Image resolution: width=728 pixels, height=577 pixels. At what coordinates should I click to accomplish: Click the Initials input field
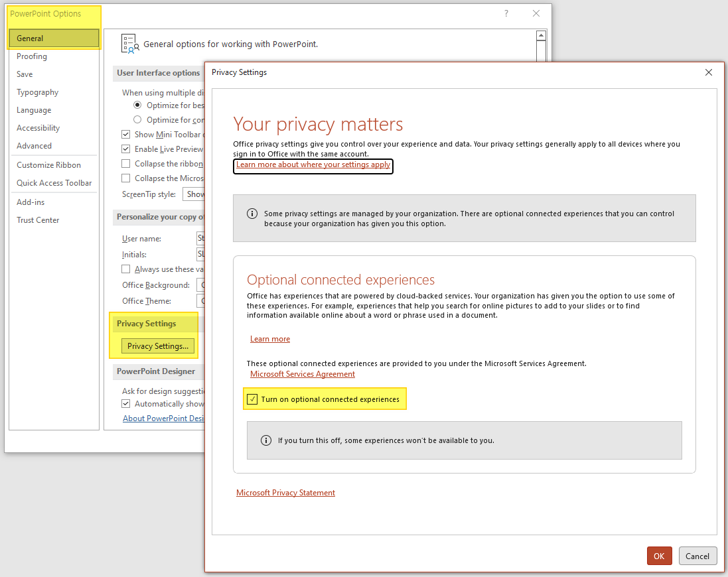200,254
